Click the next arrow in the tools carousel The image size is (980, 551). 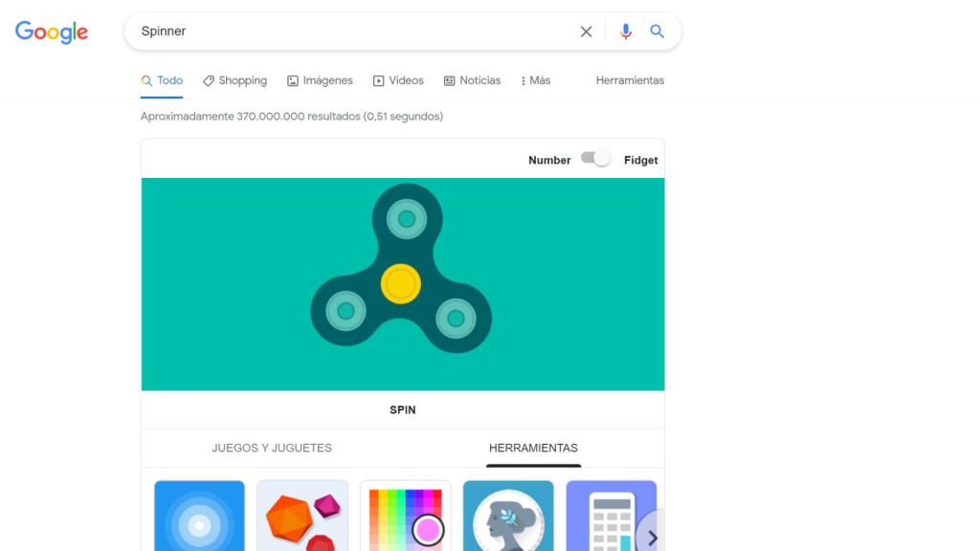tap(652, 538)
